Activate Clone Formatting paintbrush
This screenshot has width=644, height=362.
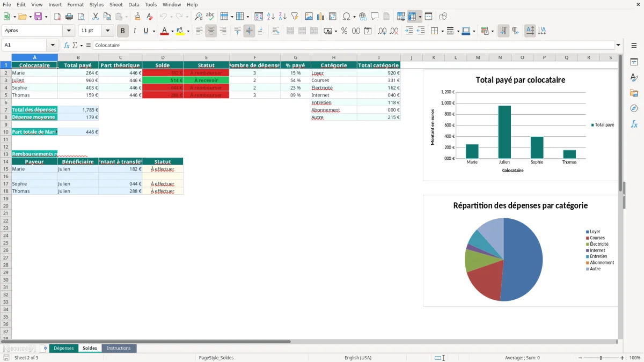[x=137, y=17]
